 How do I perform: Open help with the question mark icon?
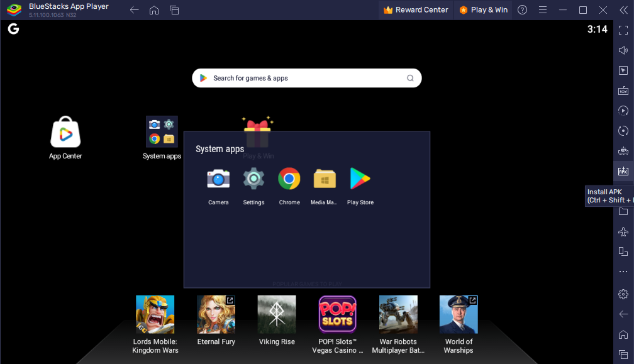coord(523,9)
